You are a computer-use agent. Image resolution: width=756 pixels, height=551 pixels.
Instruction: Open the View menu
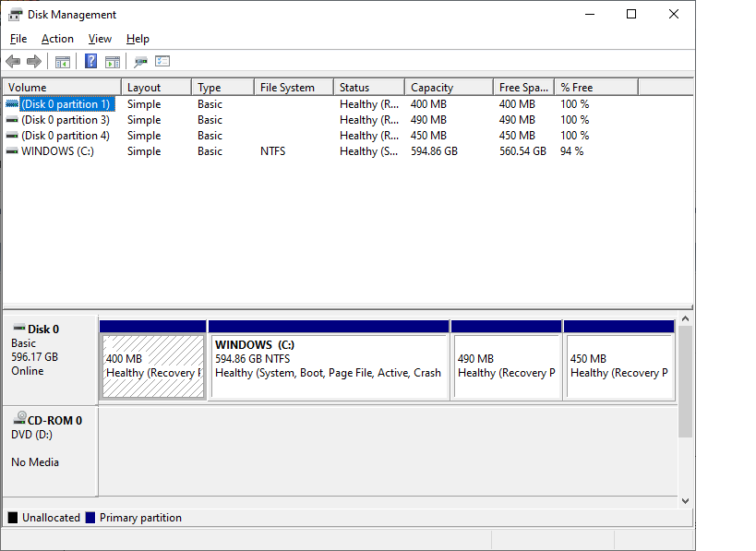(x=100, y=39)
